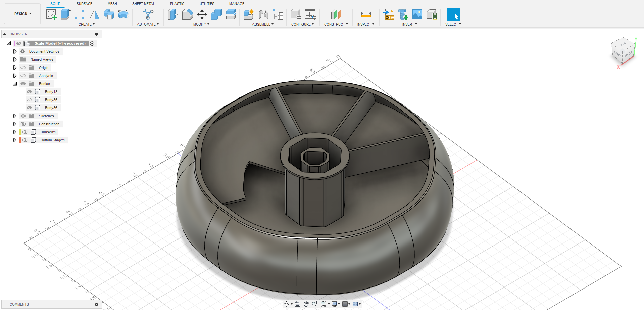Toggle visibility of Scale Model root
This screenshot has width=644, height=310.
(x=19, y=43)
